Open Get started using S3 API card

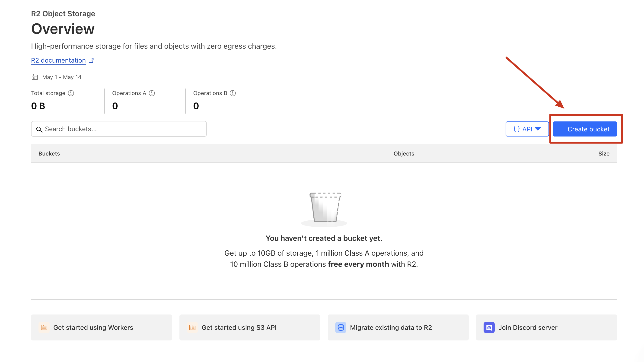tap(249, 327)
